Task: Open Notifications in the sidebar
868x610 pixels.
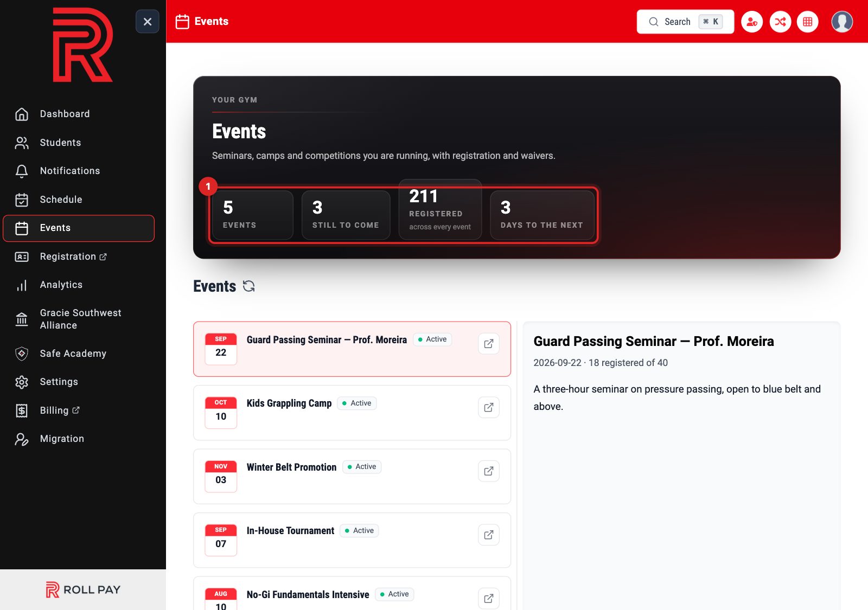Action: (79, 171)
